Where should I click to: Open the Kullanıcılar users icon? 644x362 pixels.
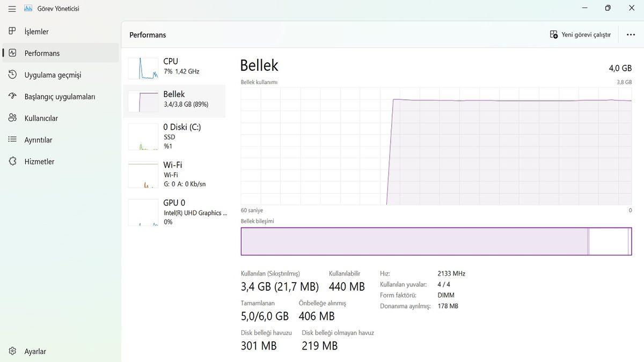(x=12, y=118)
